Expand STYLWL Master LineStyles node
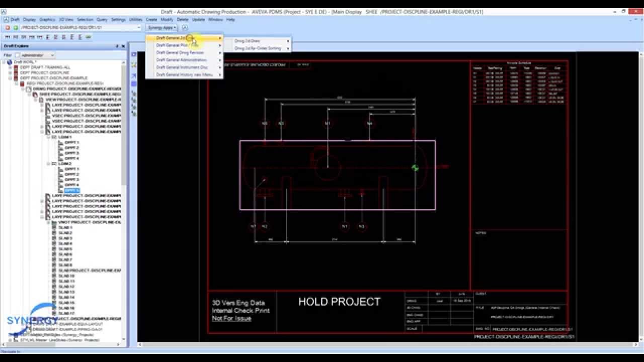The image size is (644, 362). [x=10, y=340]
